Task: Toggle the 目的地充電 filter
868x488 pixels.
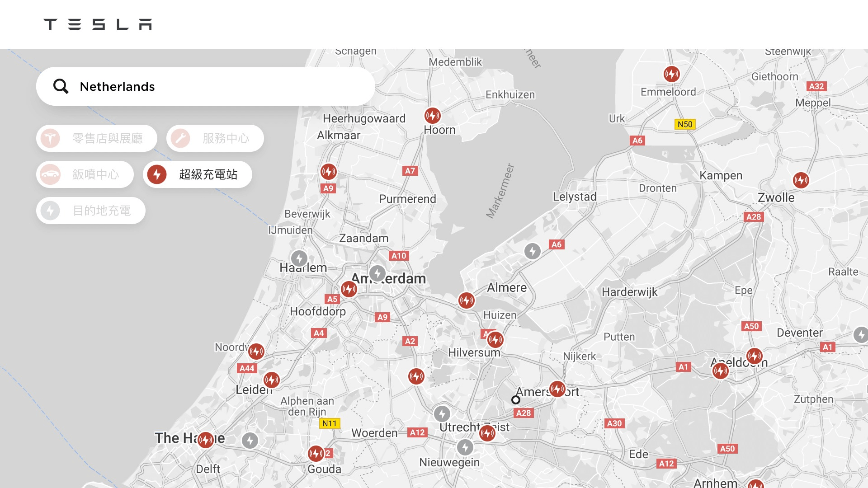Action: [x=91, y=211]
